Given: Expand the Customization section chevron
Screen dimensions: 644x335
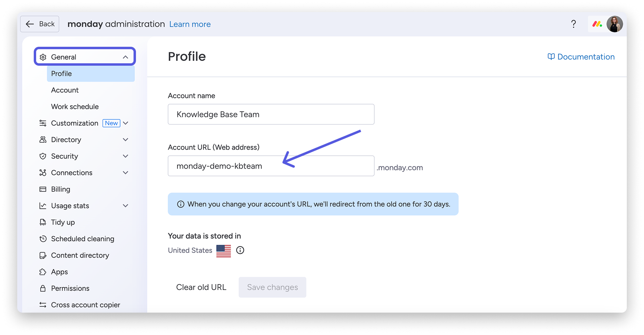Looking at the screenshot, I should point(126,123).
